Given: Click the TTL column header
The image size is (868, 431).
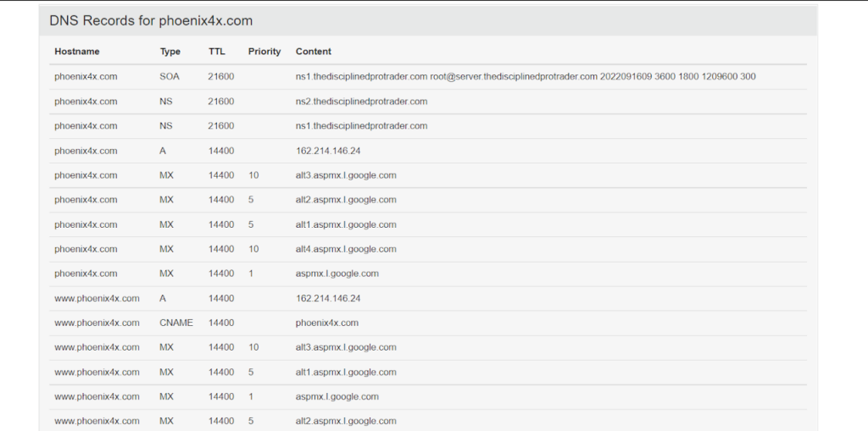Looking at the screenshot, I should pos(216,52).
